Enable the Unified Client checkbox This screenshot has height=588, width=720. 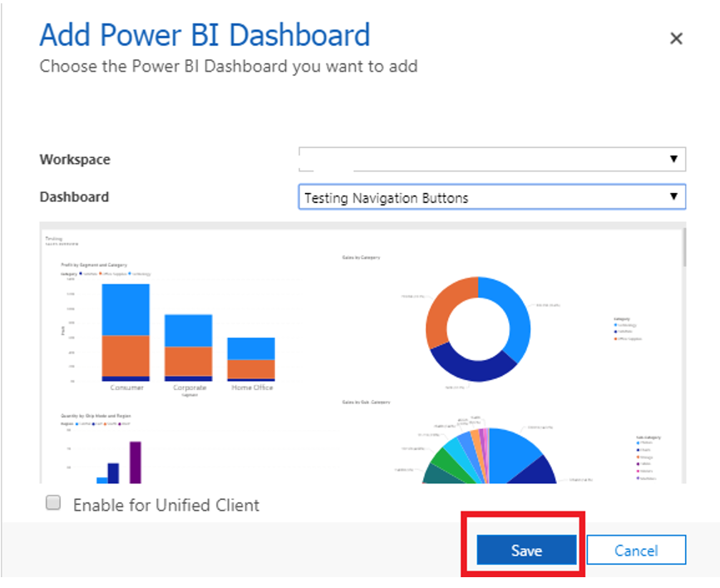point(52,502)
